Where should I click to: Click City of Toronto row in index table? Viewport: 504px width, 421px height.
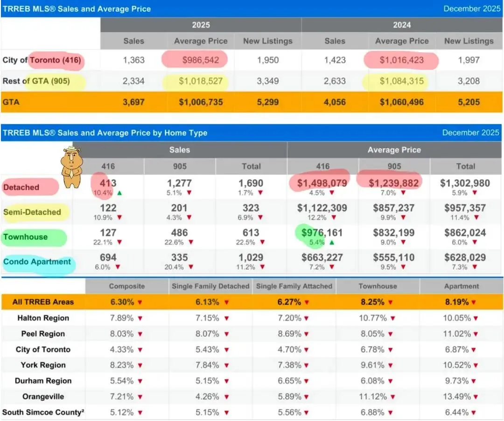[x=43, y=350]
